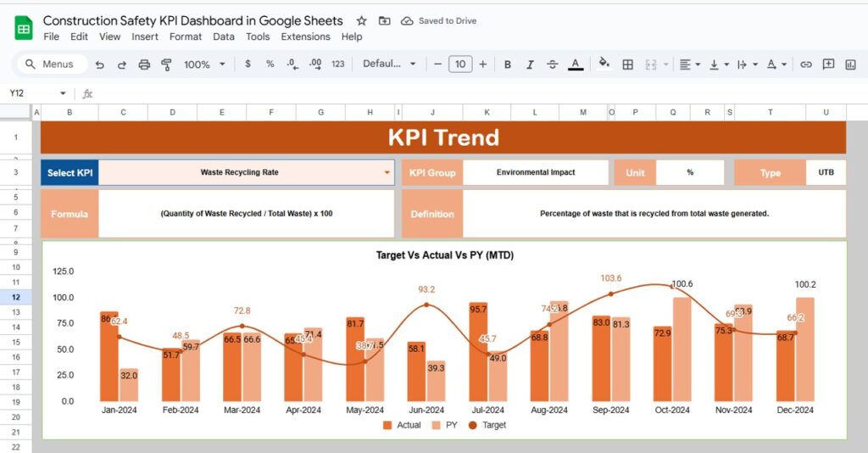
Task: Open horizontal align dropdown
Action: pos(689,64)
